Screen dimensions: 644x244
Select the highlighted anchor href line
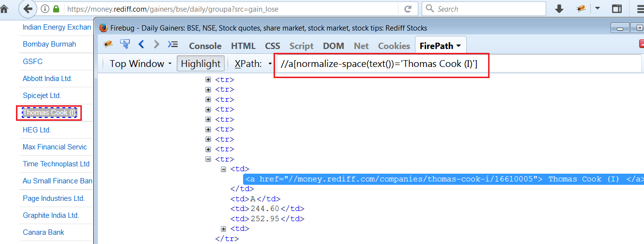444,179
